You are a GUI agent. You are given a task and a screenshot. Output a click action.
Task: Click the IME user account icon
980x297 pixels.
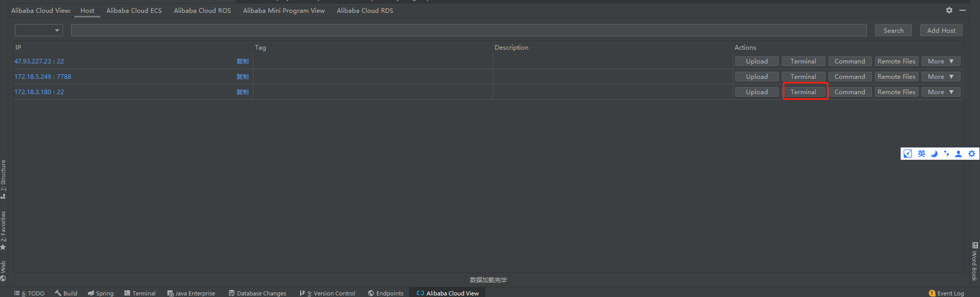click(x=958, y=154)
